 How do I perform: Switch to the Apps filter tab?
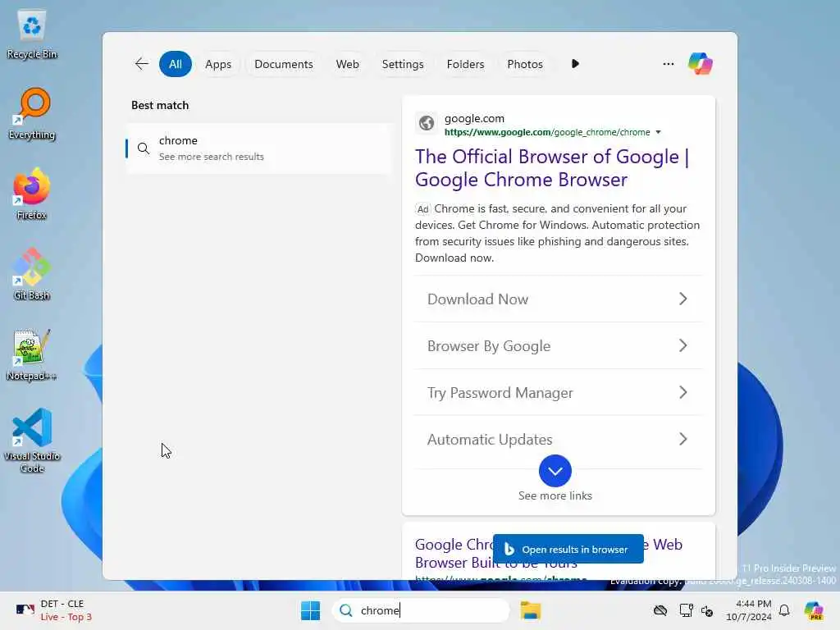pos(218,64)
